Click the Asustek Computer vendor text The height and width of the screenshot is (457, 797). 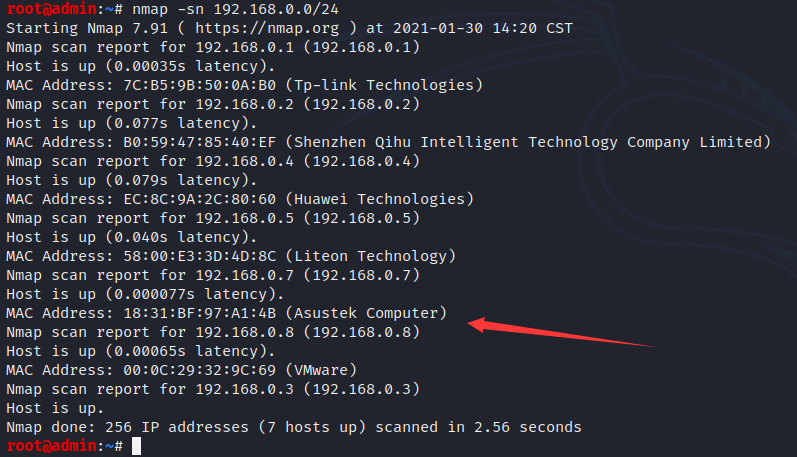pyautogui.click(x=366, y=313)
